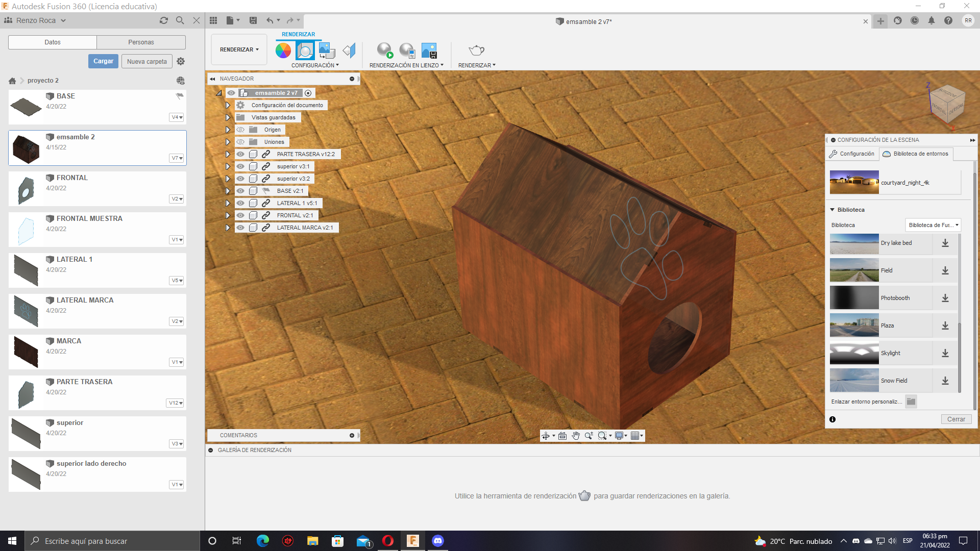Screen dimensions: 980x551
Task: Expand the Vistas guardadas tree node
Action: [x=228, y=117]
